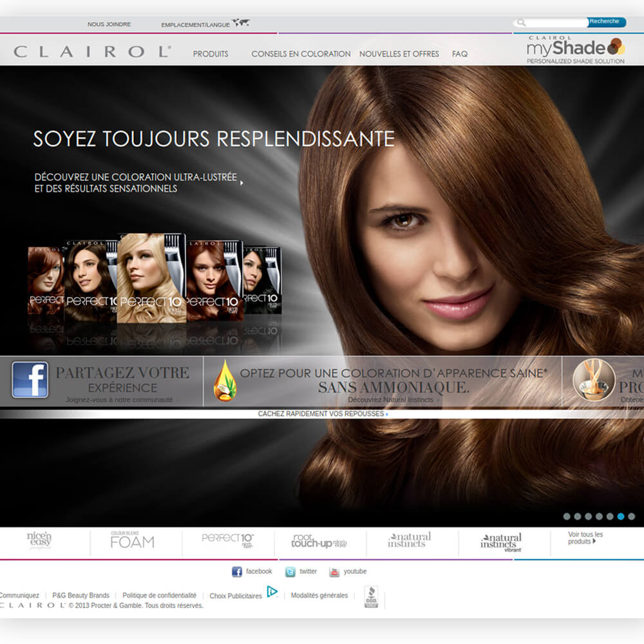Click the 2013 Procter & Gamble copyright text

point(136,605)
